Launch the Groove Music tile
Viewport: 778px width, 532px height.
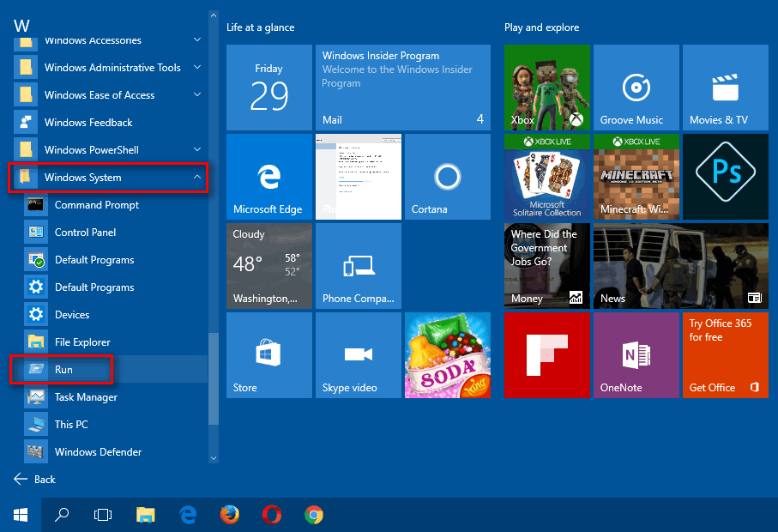coord(636,88)
